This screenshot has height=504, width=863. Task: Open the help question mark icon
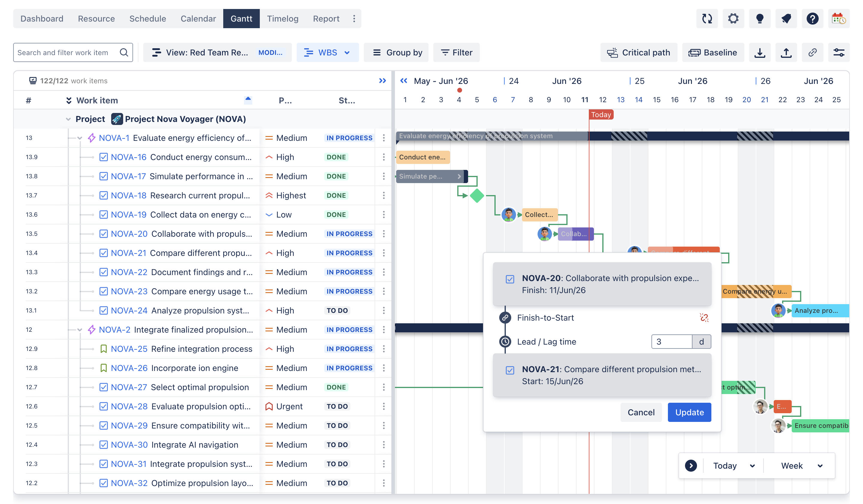tap(812, 19)
